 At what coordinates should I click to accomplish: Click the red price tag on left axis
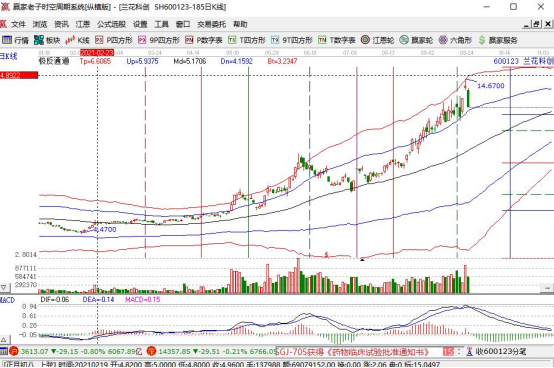[x=19, y=75]
